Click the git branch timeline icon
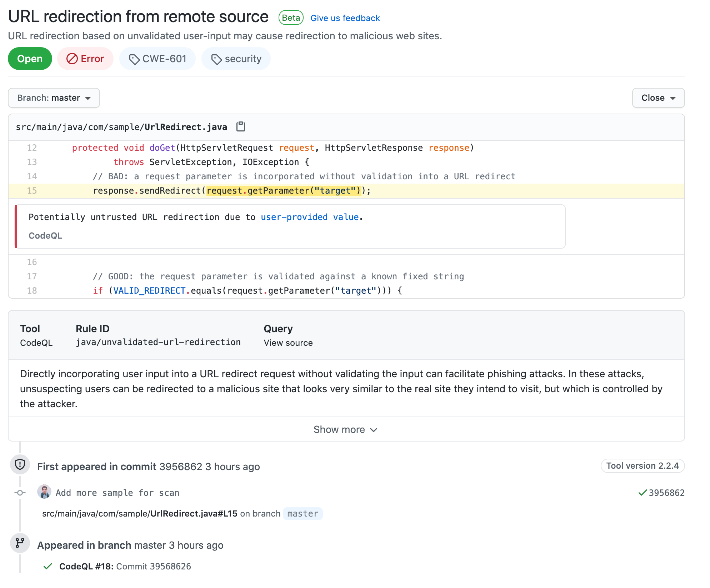 20,543
